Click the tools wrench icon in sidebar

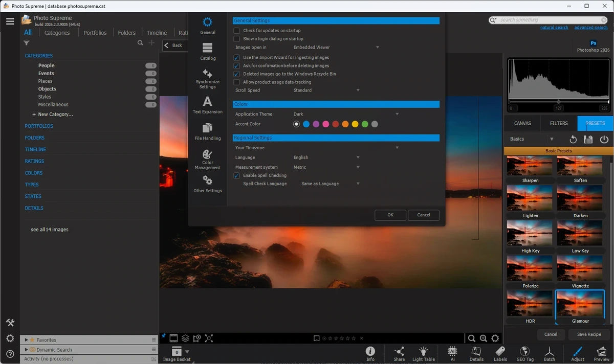[10, 323]
